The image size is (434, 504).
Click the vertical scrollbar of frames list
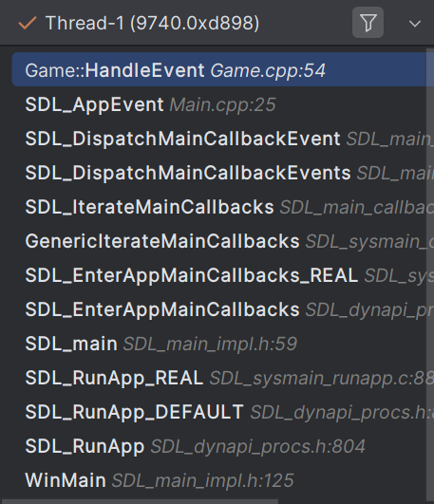coord(430,275)
